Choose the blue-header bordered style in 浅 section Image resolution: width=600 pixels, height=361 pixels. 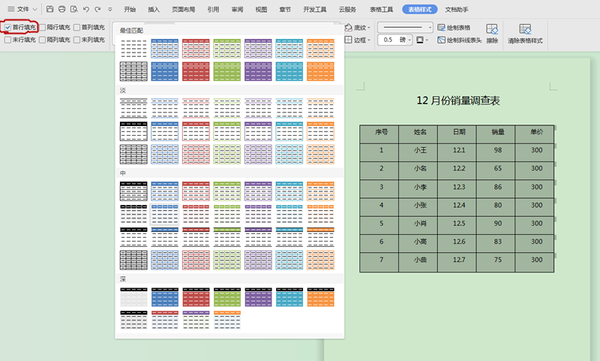click(x=165, y=131)
